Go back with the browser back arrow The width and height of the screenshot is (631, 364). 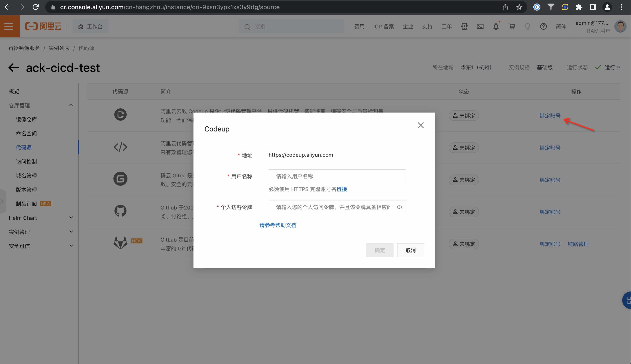pyautogui.click(x=7, y=7)
